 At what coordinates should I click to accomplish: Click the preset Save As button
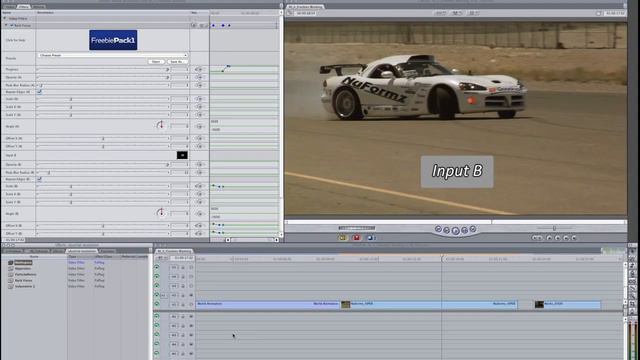[x=177, y=62]
